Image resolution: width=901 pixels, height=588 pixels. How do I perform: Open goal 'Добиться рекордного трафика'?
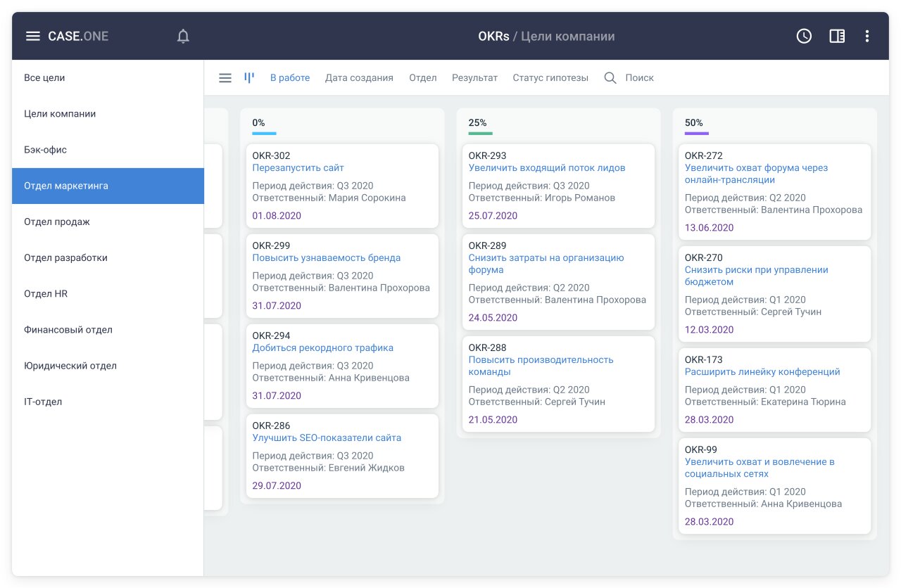click(323, 348)
